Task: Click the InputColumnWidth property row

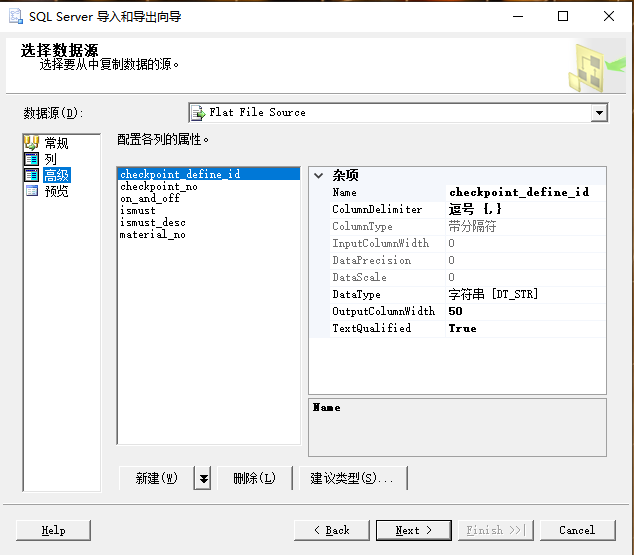Action: point(468,243)
